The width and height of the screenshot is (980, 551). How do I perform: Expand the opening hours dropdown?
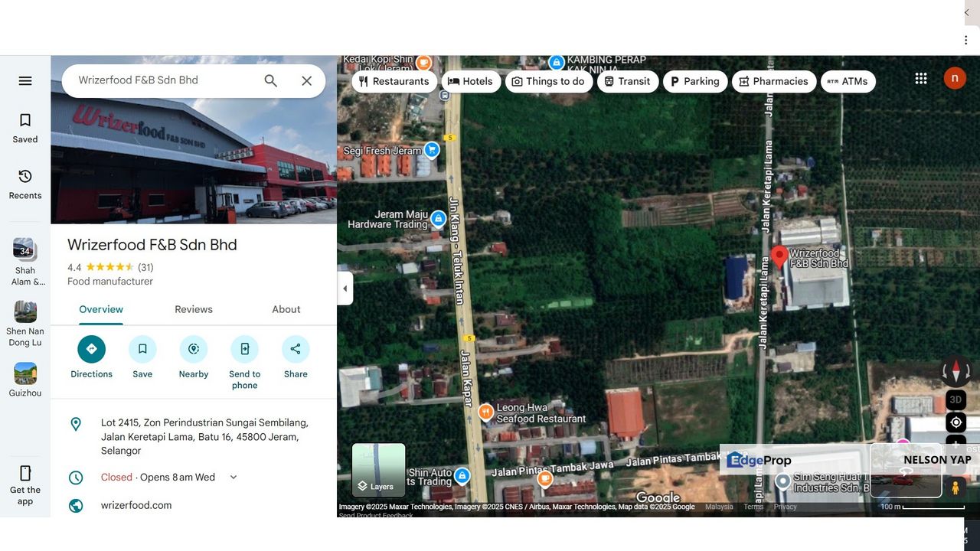point(234,477)
